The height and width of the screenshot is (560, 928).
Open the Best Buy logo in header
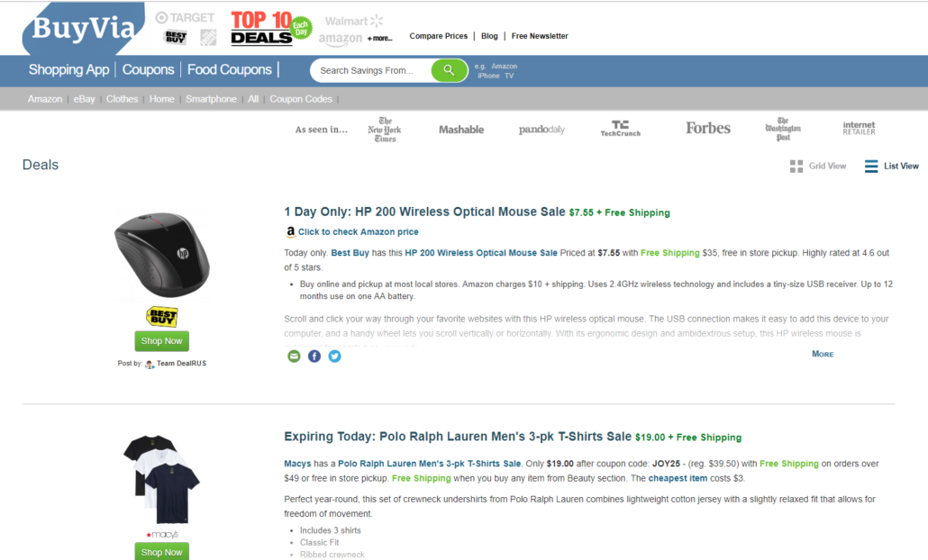[x=176, y=38]
